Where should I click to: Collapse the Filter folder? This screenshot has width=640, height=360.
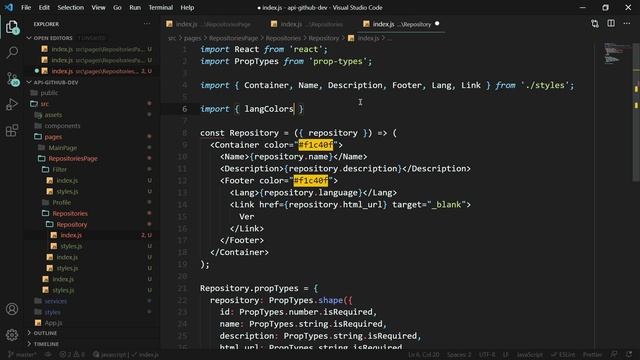click(60, 169)
